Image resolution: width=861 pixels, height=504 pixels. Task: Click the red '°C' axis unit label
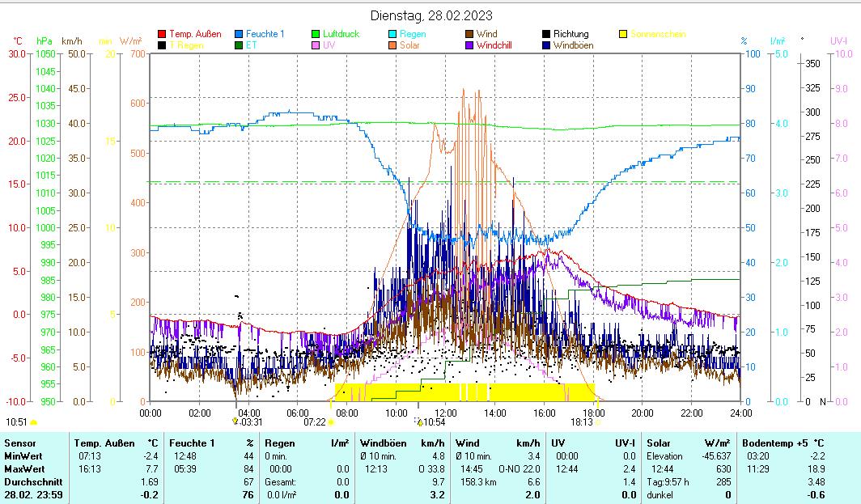(x=18, y=41)
